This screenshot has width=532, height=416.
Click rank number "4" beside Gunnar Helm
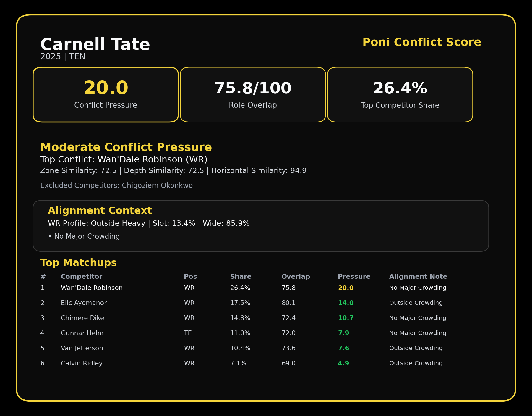(42, 333)
